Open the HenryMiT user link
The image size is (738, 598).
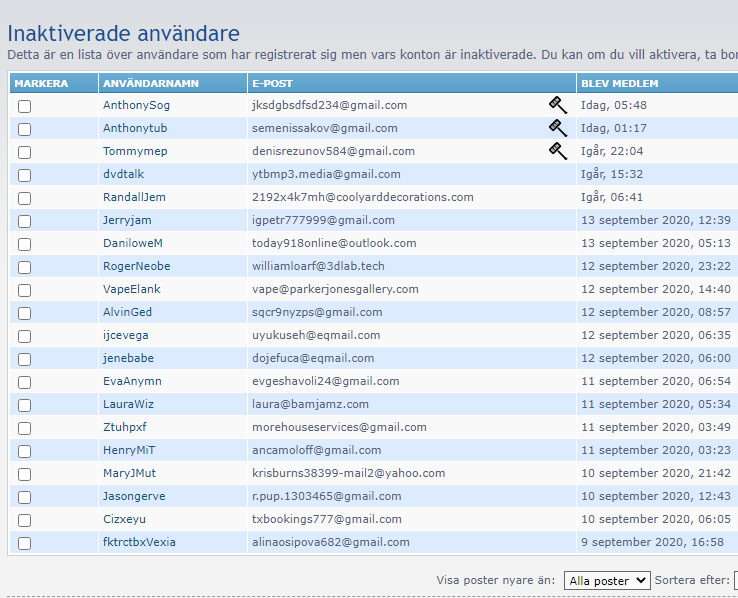coord(129,450)
